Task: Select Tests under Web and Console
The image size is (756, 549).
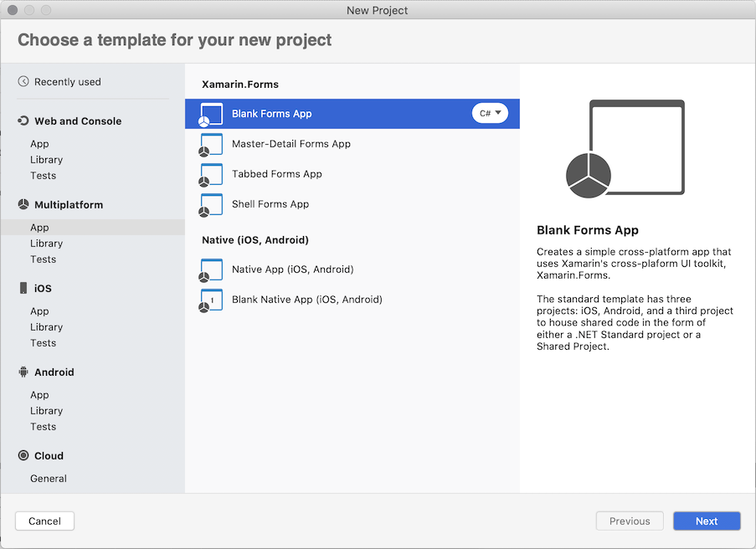Action: pos(43,176)
